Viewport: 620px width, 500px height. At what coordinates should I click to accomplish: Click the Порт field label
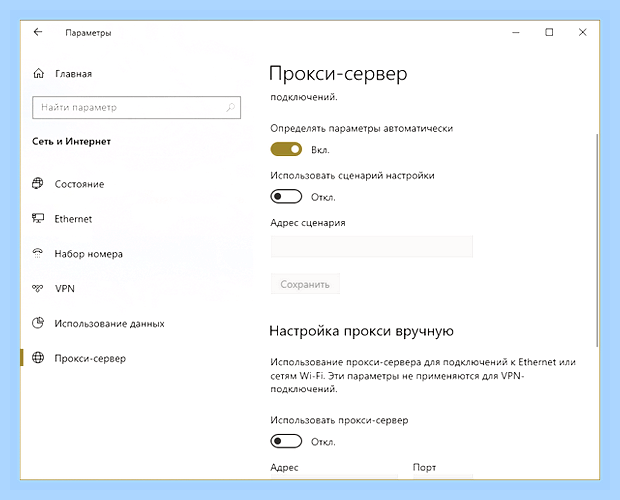(424, 468)
